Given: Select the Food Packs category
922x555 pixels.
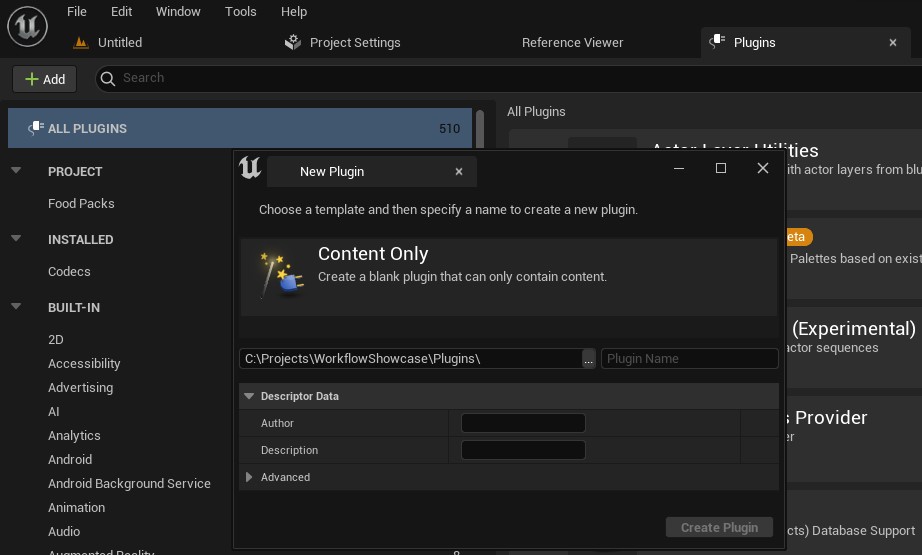Looking at the screenshot, I should point(81,203).
